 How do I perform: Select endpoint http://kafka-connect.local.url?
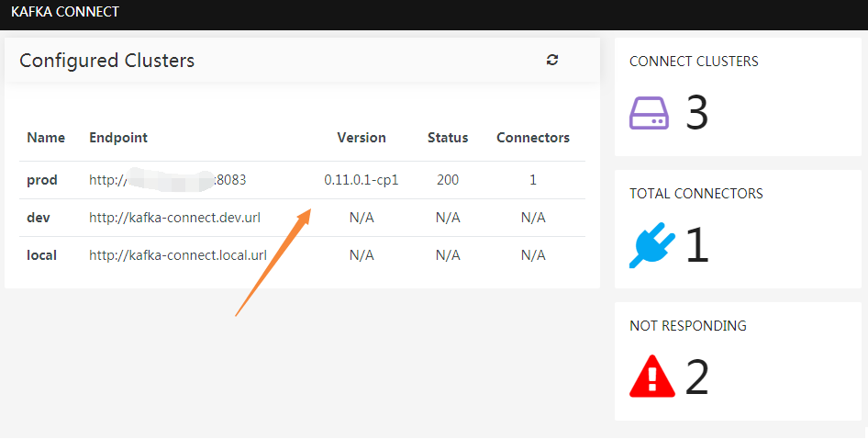coord(178,255)
